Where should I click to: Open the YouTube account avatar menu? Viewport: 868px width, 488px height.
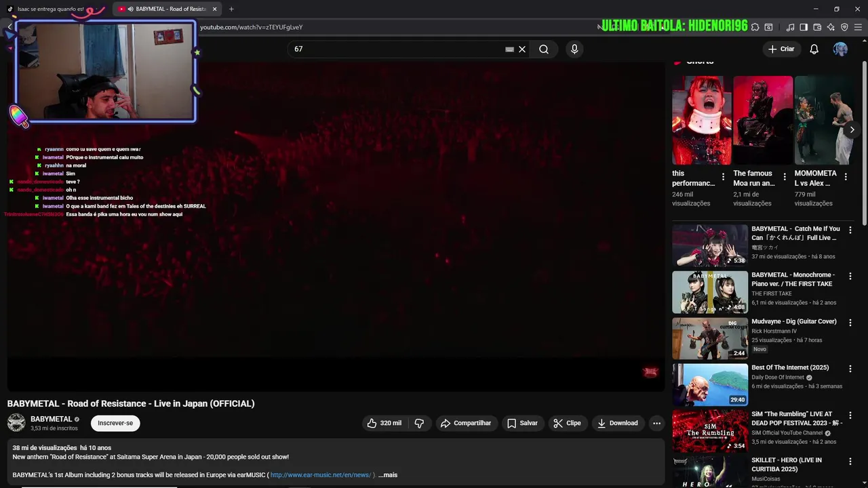[840, 49]
